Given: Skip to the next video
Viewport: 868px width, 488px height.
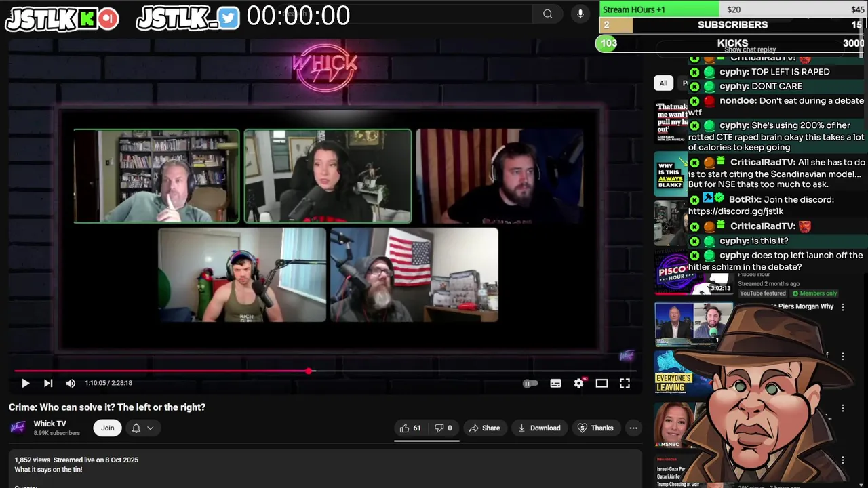Looking at the screenshot, I should pyautogui.click(x=48, y=384).
